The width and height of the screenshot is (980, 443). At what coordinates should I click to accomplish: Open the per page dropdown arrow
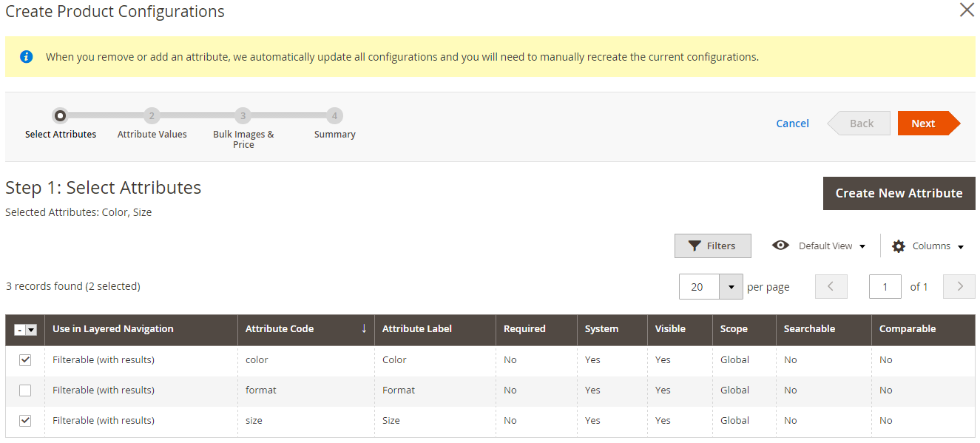click(731, 287)
